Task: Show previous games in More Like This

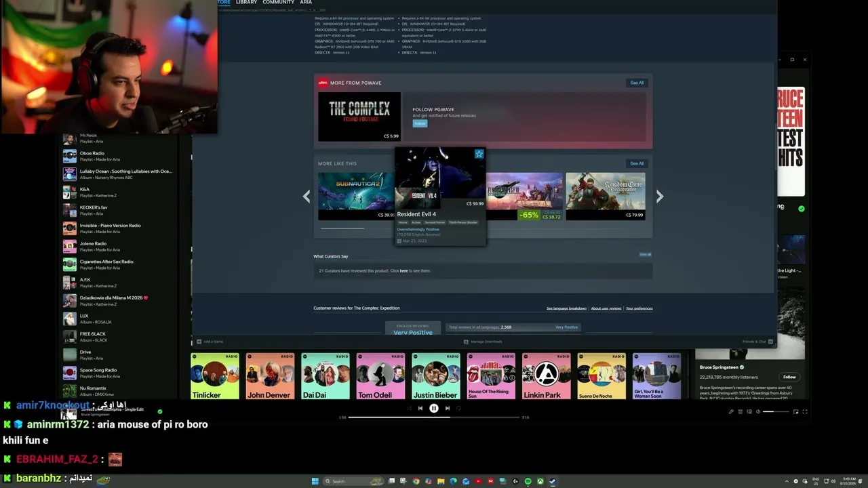Action: (307, 197)
